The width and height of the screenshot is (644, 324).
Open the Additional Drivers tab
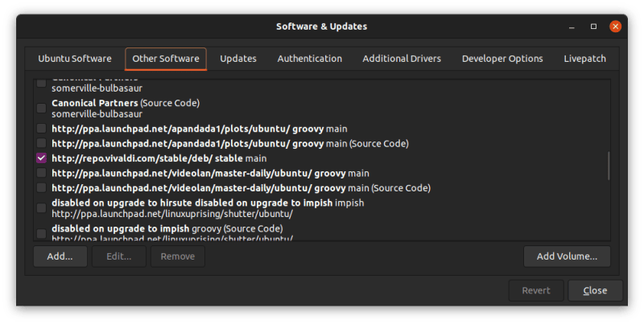coord(402,59)
